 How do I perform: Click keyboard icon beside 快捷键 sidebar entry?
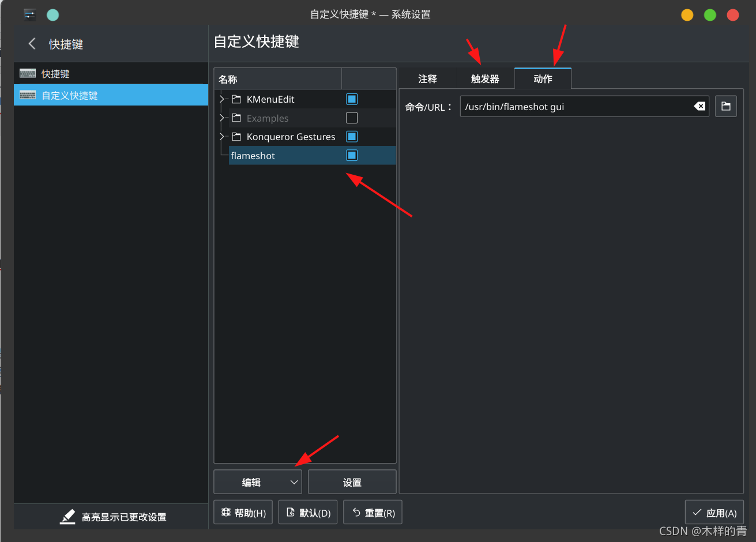28,74
